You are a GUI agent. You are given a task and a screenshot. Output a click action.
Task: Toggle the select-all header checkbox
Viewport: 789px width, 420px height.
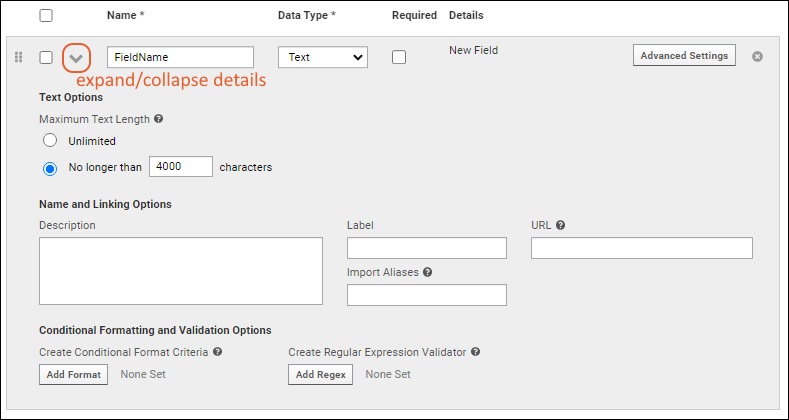point(46,16)
